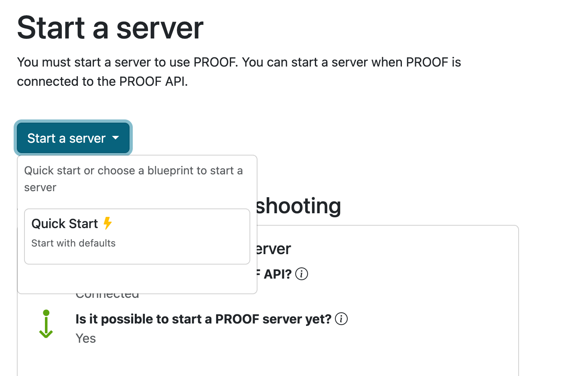Click the Start with defaults subtitle
Viewport: 588px width, 376px height.
click(73, 243)
